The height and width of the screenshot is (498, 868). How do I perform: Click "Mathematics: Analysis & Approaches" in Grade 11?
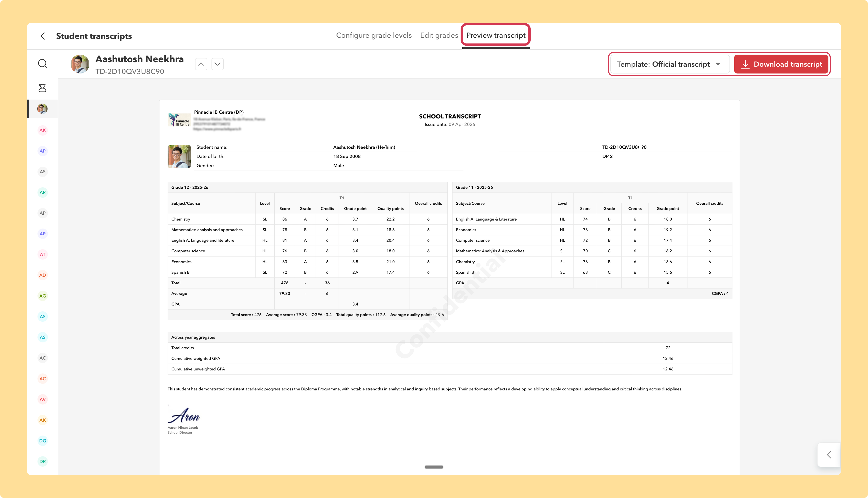tap(490, 251)
